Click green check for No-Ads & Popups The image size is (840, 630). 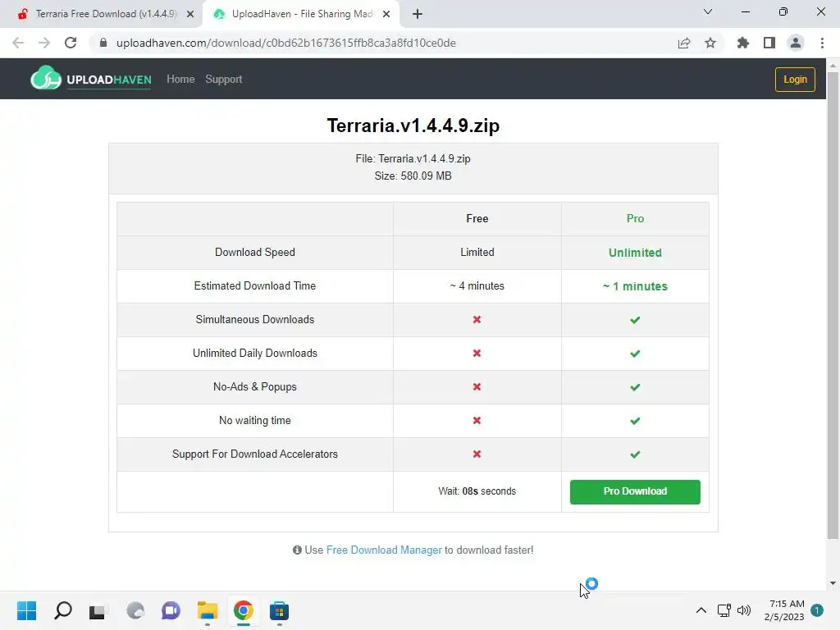click(x=635, y=387)
